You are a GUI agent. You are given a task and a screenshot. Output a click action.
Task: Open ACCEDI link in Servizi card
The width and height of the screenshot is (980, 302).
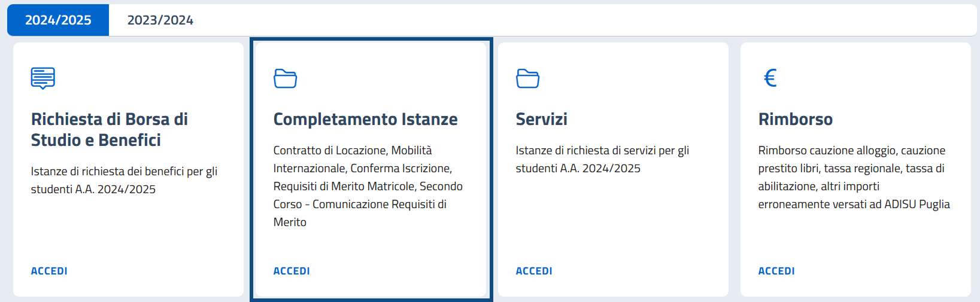click(534, 271)
